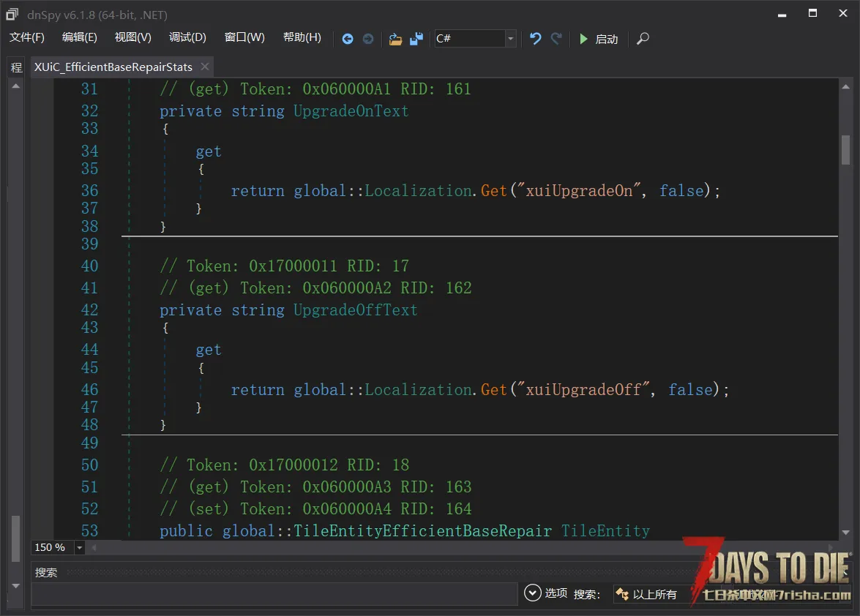The height and width of the screenshot is (616, 860).
Task: Click the left panel's scroll-down arrow
Action: pyautogui.click(x=16, y=586)
